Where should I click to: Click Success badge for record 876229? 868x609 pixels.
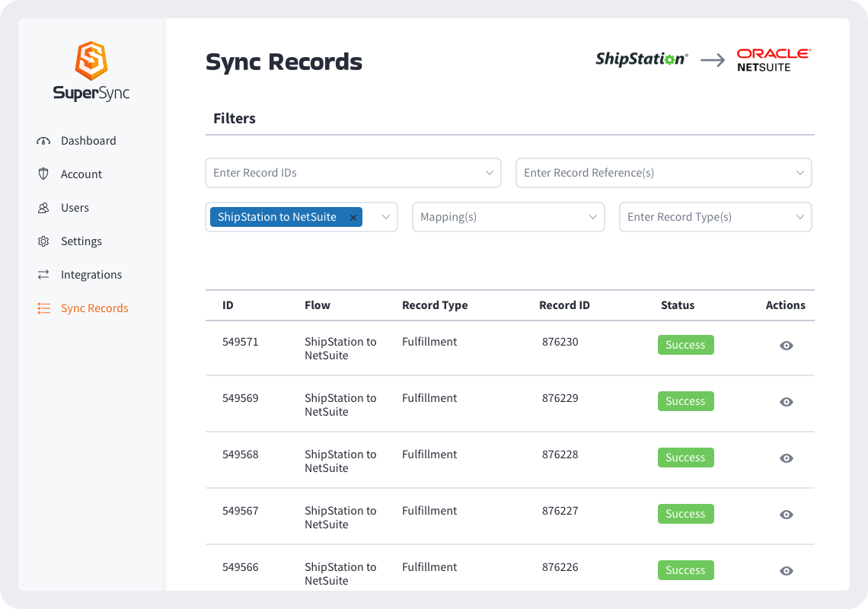(x=685, y=401)
